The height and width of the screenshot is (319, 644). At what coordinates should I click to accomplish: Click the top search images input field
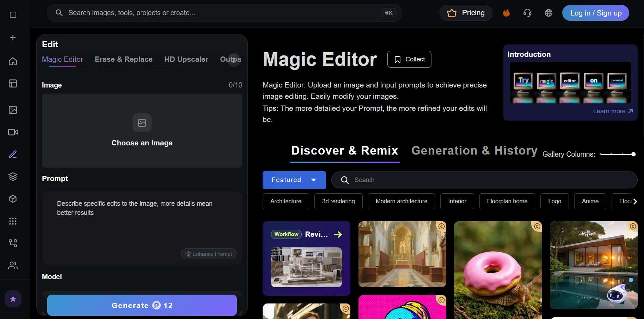pyautogui.click(x=225, y=13)
